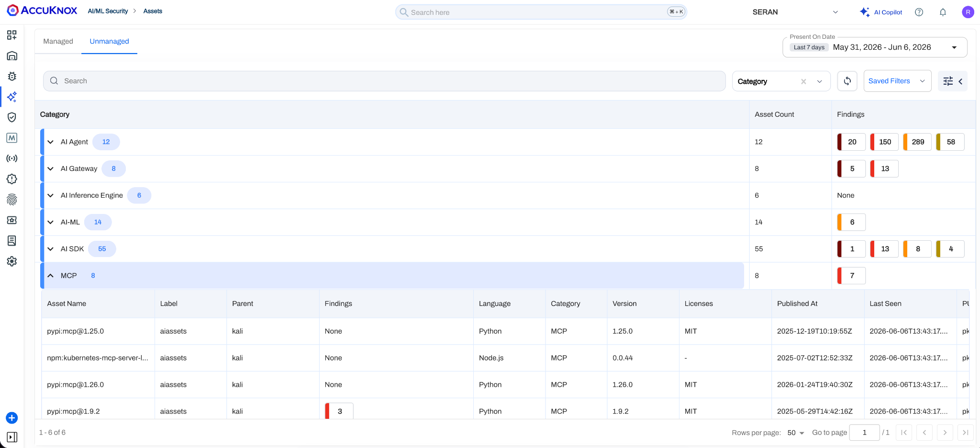Open the Category group-by dropdown
The width and height of the screenshot is (980, 448).
coord(781,81)
